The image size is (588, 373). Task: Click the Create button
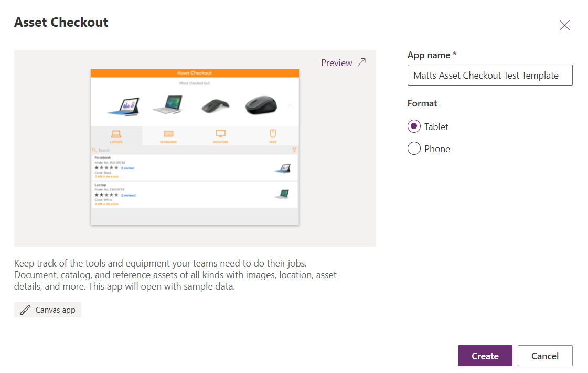tap(485, 356)
